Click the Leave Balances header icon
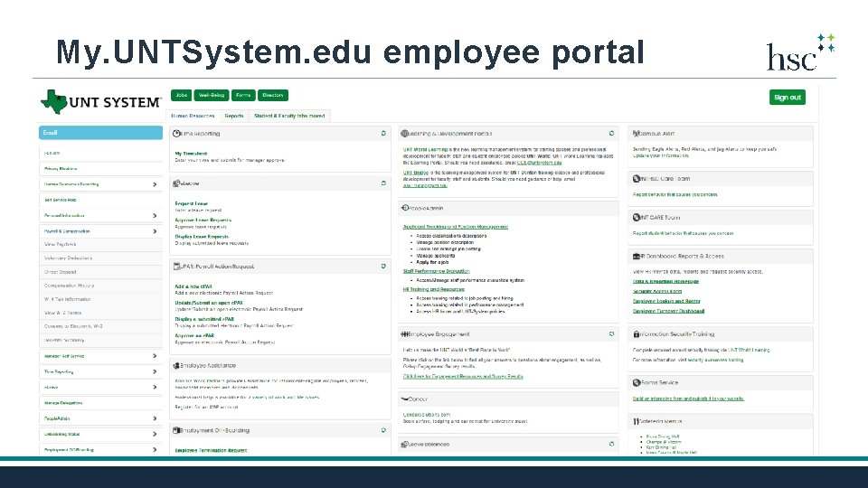Image resolution: width=868 pixels, height=488 pixels. [x=405, y=445]
